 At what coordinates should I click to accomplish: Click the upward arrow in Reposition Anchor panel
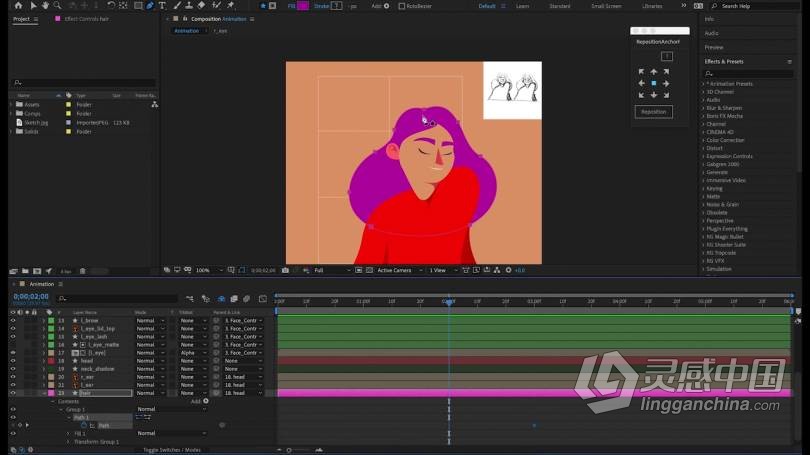654,72
